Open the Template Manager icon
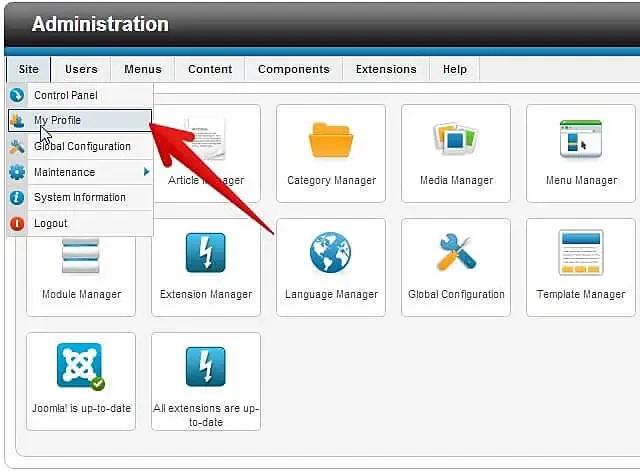Screen dimensions: 640x471 click(581, 252)
